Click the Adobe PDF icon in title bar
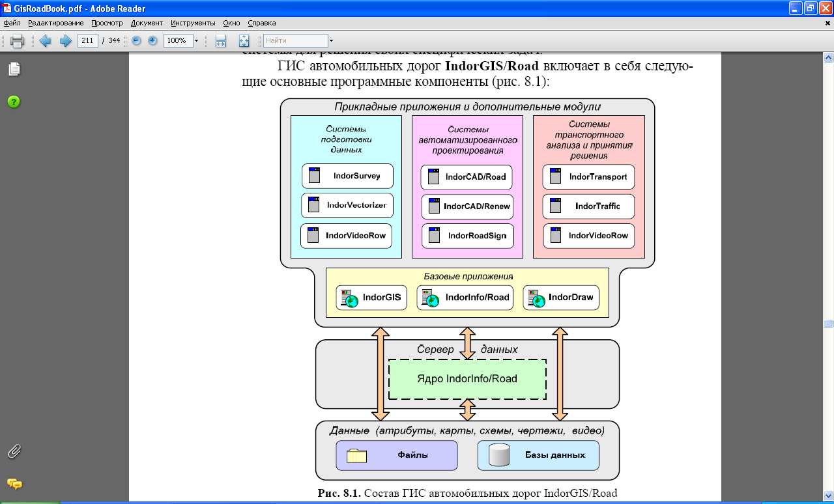The height and width of the screenshot is (504, 834). [x=7, y=8]
